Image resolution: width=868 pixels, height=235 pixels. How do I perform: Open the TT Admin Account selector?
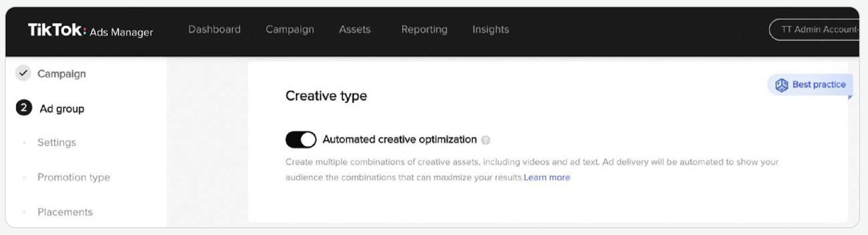coord(814,29)
